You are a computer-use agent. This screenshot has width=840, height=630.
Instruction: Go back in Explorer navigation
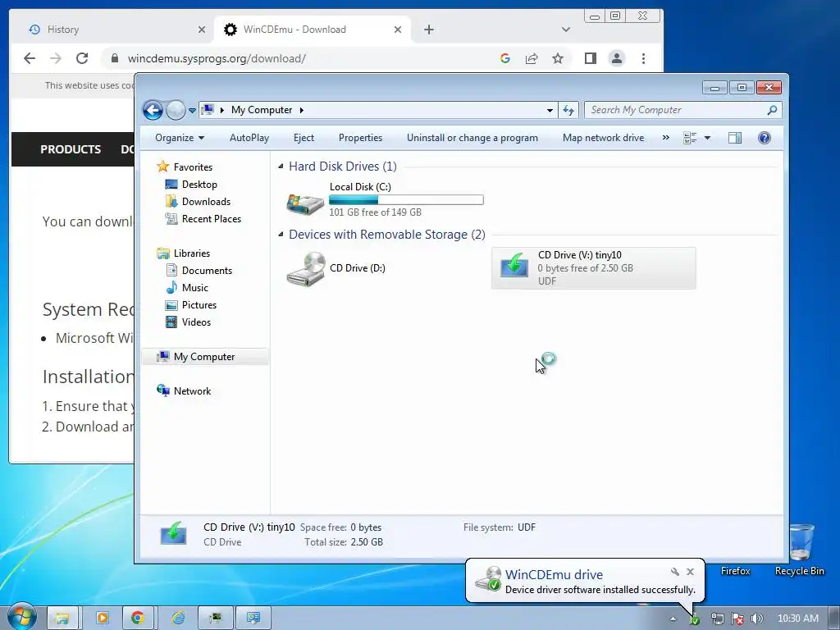(153, 111)
